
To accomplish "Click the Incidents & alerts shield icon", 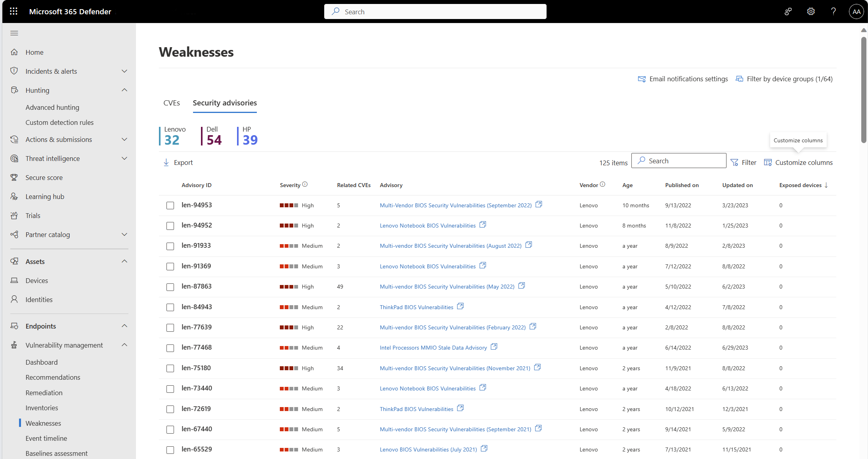I will point(14,71).
